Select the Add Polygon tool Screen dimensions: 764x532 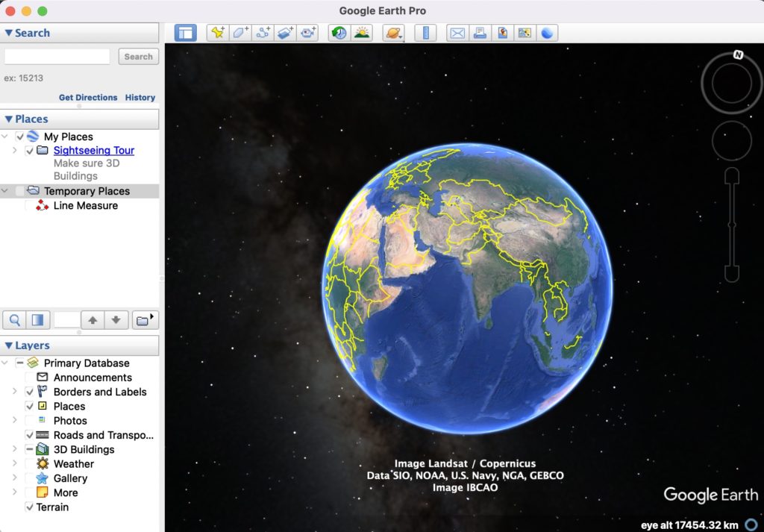240,32
